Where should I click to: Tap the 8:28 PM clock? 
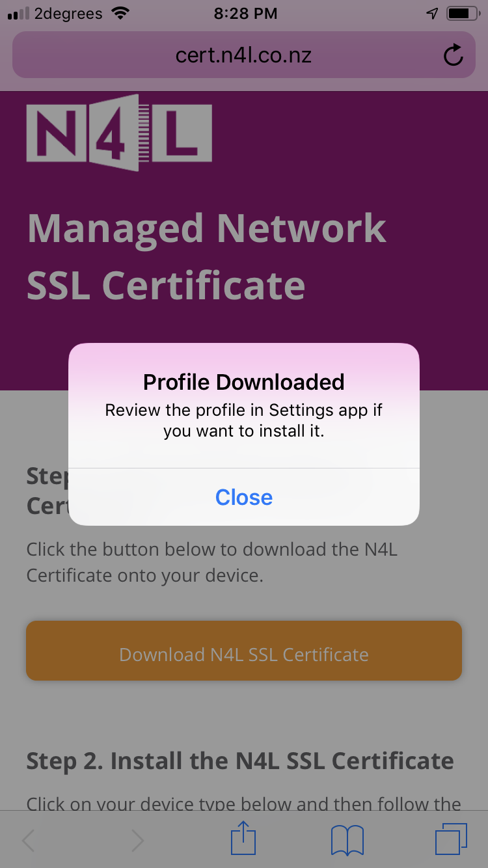coord(245,13)
